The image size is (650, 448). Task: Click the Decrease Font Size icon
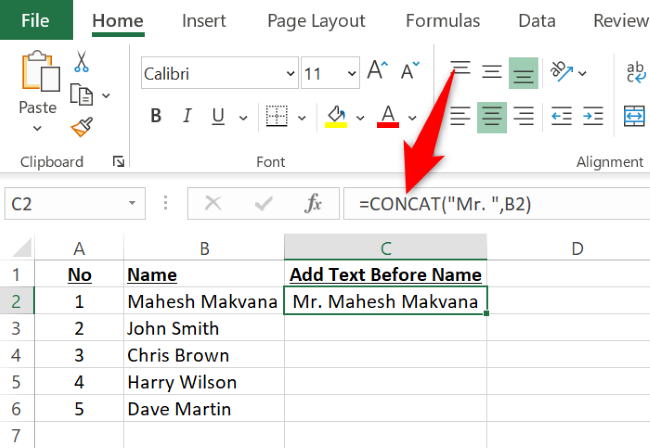[410, 72]
